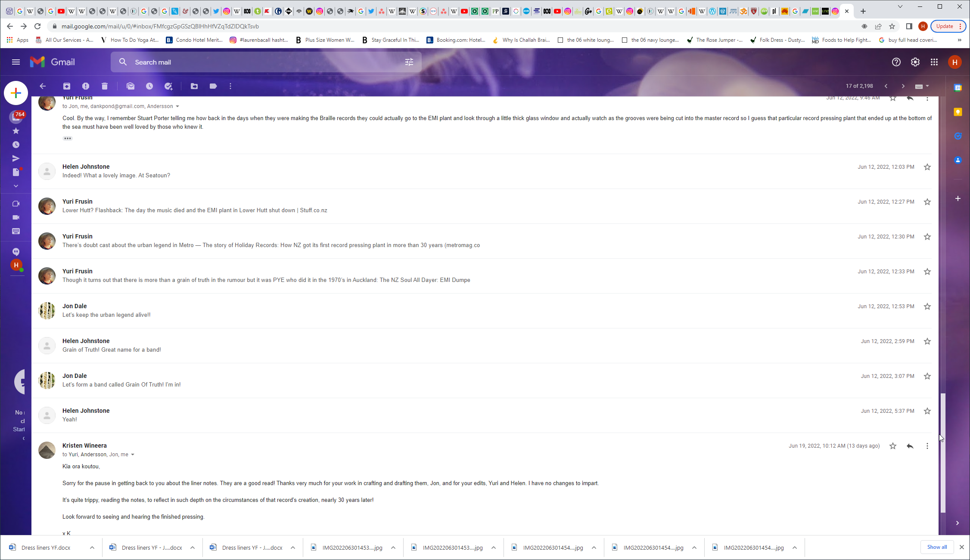970x560 pixels.
Task: Open 'Condo Hotel Merit' bookmark
Action: (x=195, y=40)
